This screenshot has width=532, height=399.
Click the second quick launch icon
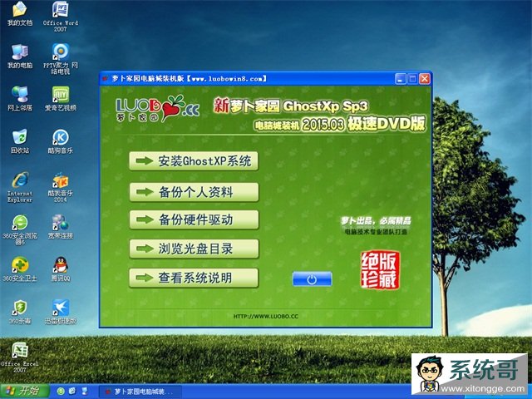coord(72,391)
